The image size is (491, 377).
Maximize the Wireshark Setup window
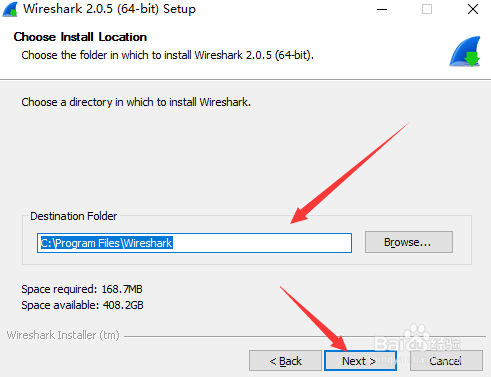(427, 9)
